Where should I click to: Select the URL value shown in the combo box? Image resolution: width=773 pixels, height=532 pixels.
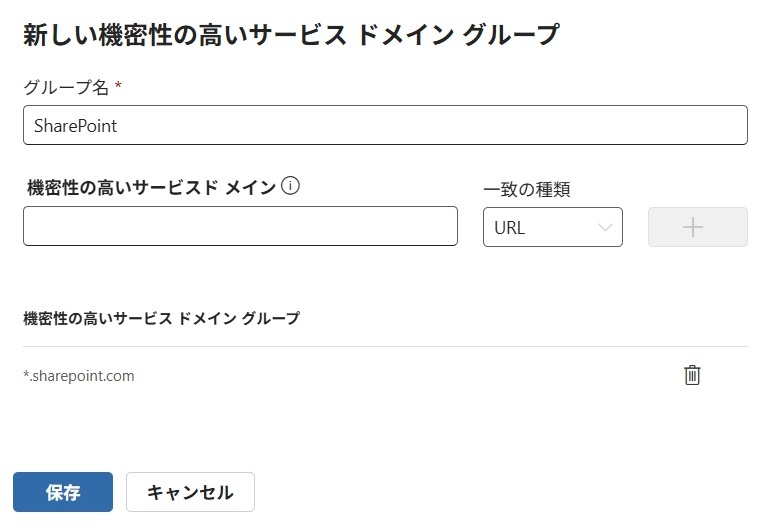coord(510,228)
